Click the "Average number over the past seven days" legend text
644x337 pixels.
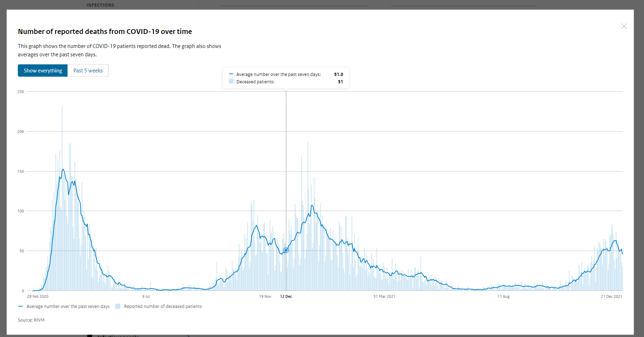68,306
